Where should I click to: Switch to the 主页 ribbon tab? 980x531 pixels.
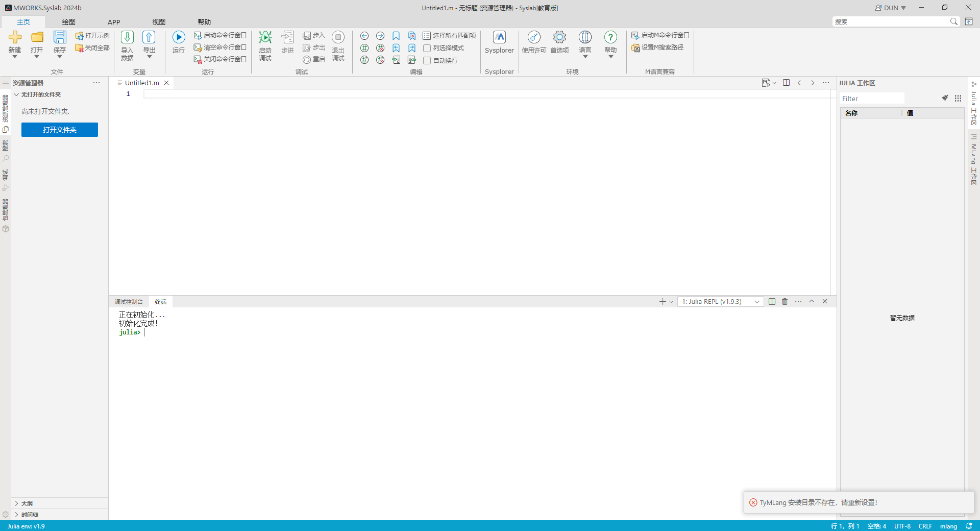23,22
